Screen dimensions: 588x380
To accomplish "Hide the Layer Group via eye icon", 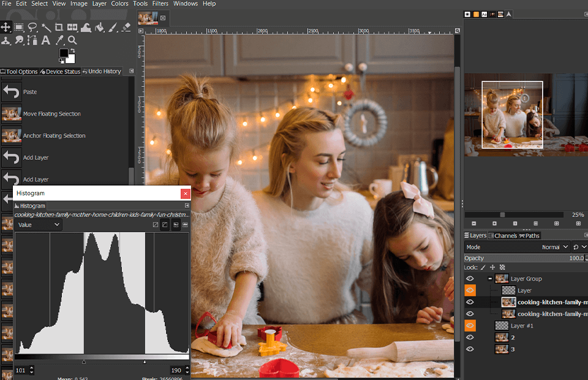I will [470, 279].
